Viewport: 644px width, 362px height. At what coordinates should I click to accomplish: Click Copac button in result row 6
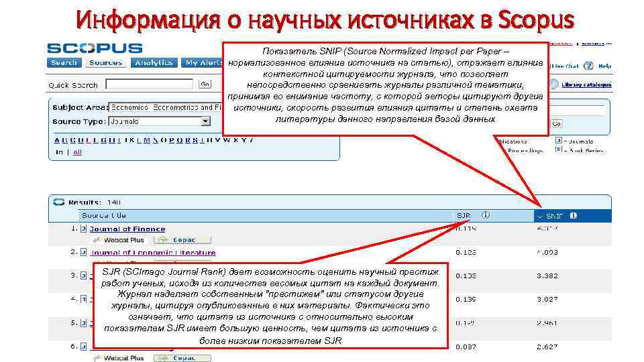pyautogui.click(x=182, y=358)
